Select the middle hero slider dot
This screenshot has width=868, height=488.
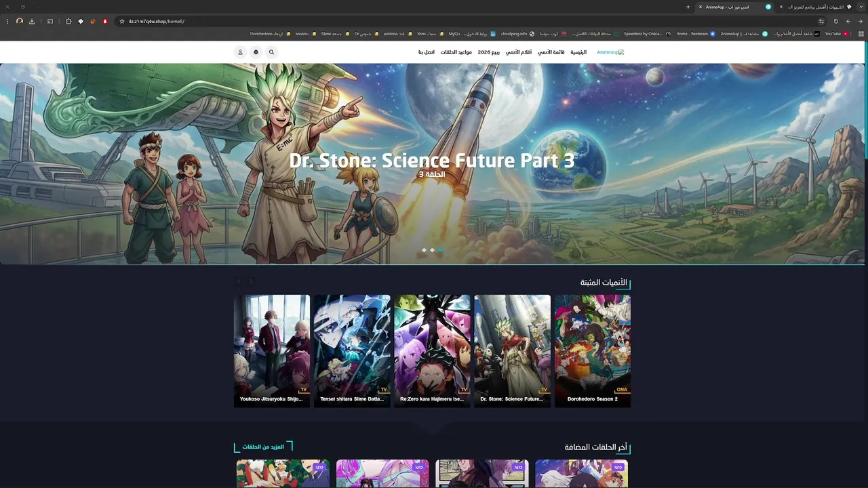point(432,250)
